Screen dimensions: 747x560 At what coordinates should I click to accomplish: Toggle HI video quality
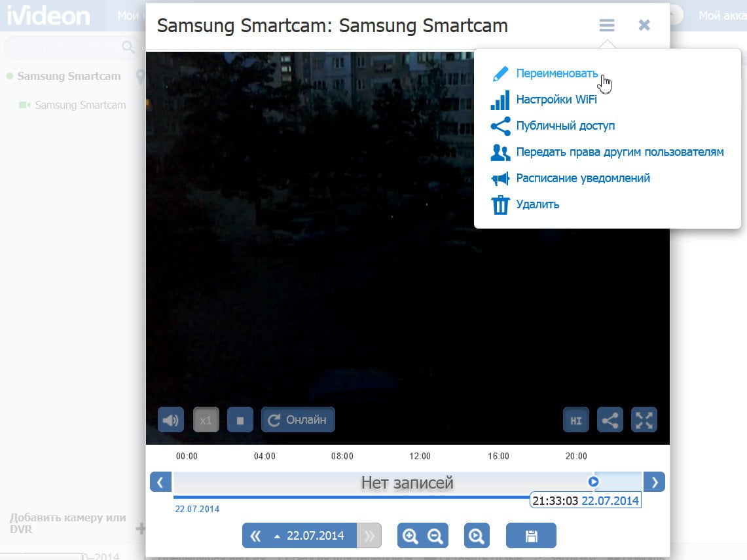click(576, 420)
